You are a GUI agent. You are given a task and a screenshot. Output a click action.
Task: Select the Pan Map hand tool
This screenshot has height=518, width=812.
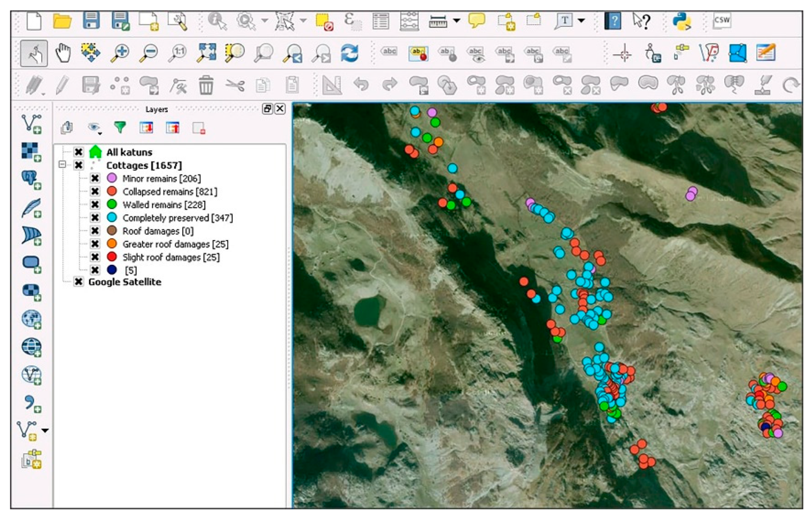63,53
